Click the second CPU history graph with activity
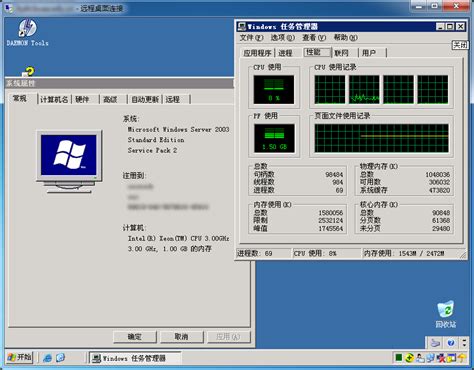 click(364, 90)
